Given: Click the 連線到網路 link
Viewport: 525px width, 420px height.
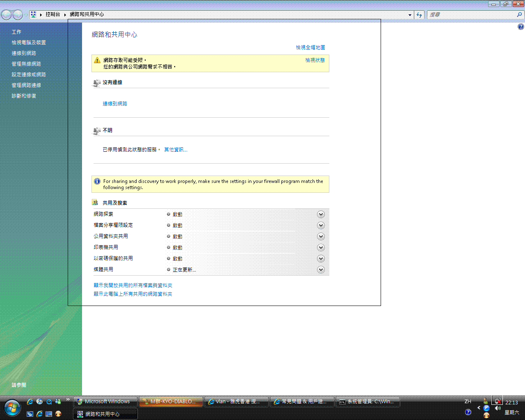Looking at the screenshot, I should tap(115, 103).
